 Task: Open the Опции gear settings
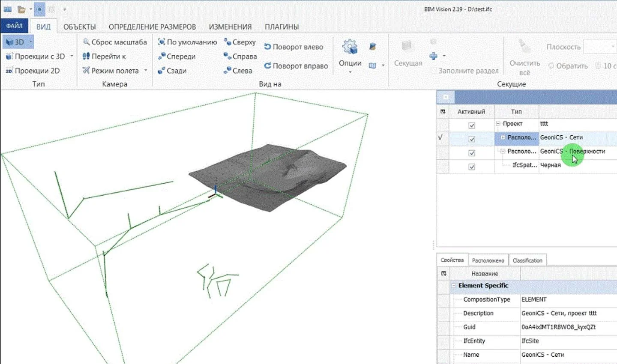350,54
